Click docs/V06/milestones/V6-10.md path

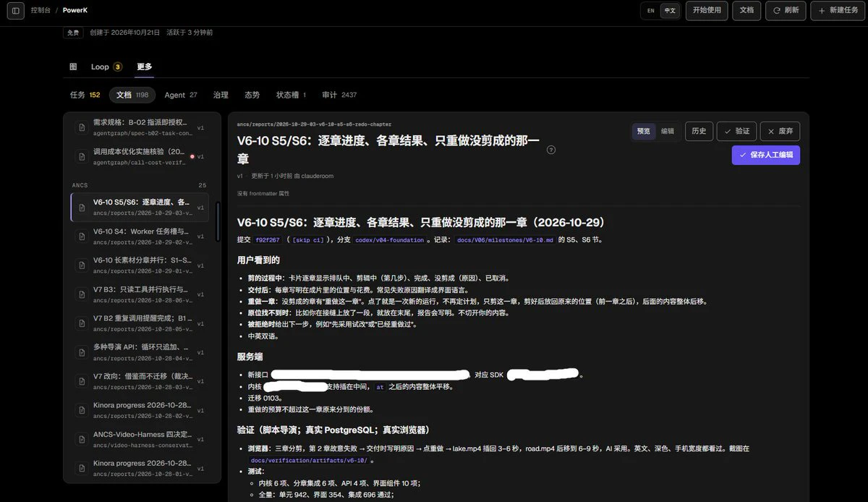[x=505, y=239]
